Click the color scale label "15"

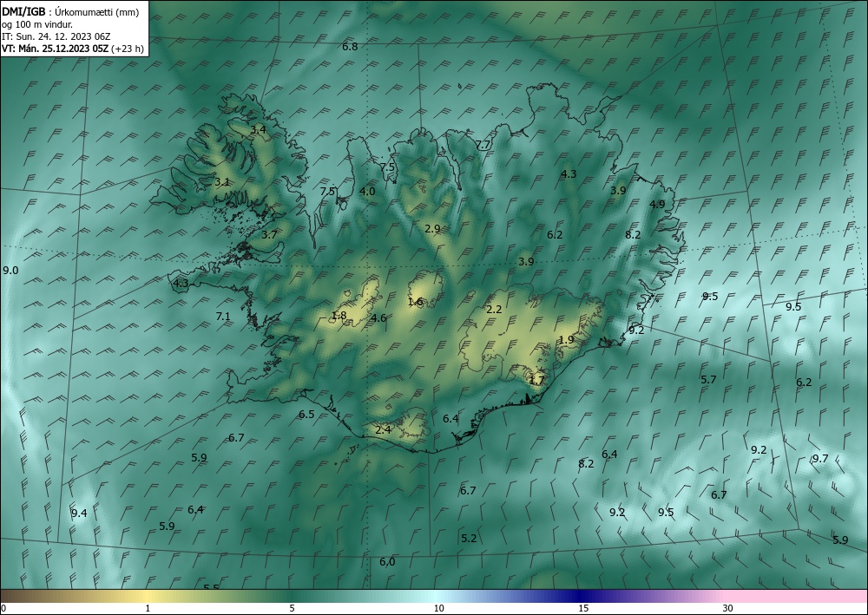(x=583, y=609)
